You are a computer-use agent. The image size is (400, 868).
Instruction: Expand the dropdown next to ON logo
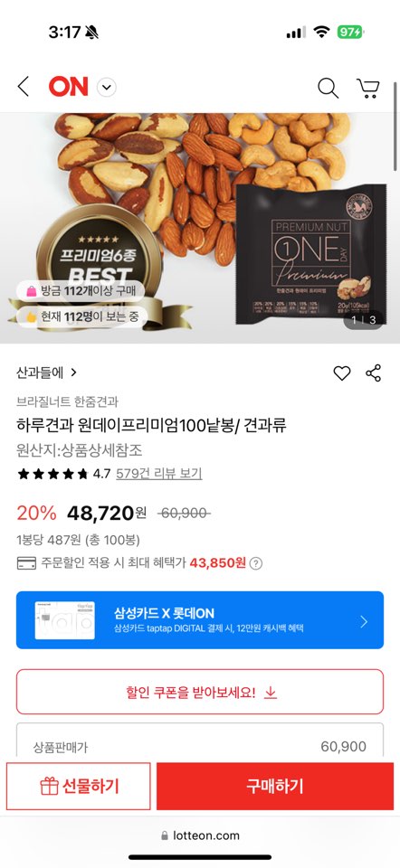coord(107,88)
